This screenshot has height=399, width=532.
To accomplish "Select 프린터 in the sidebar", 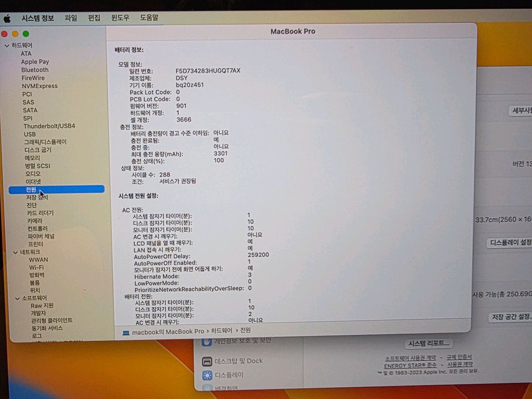I will tap(36, 244).
